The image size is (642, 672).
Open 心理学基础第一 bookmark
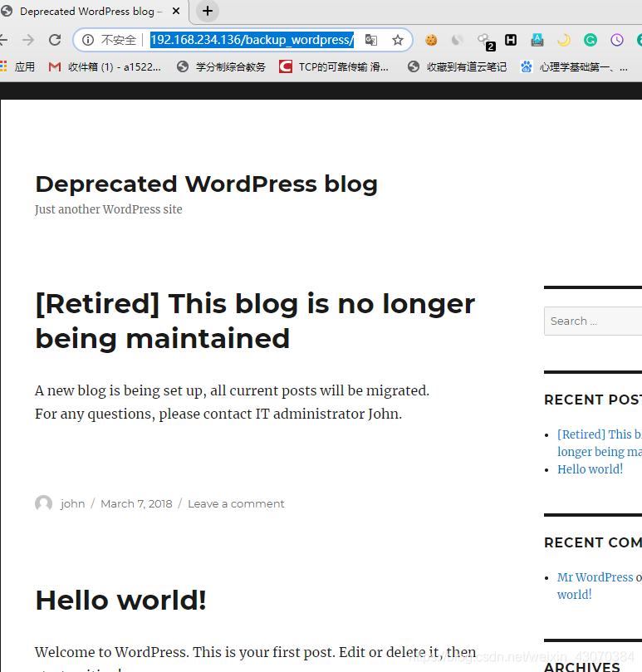pyautogui.click(x=574, y=66)
